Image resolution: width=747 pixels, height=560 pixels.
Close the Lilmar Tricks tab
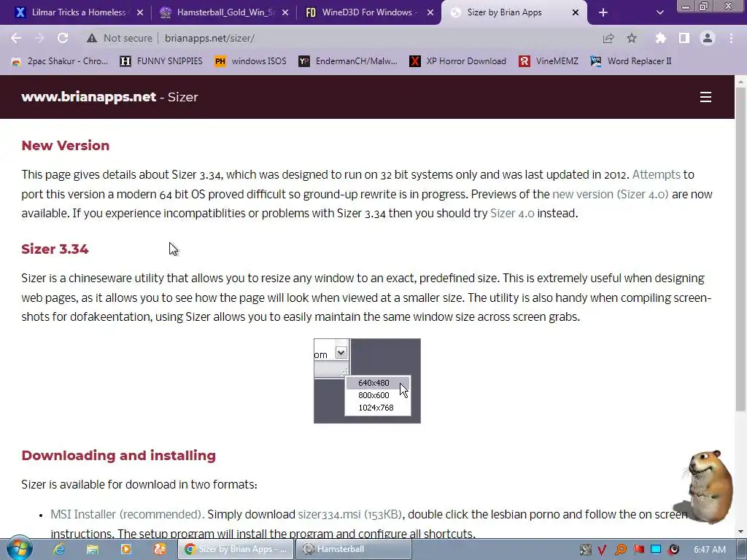(140, 13)
